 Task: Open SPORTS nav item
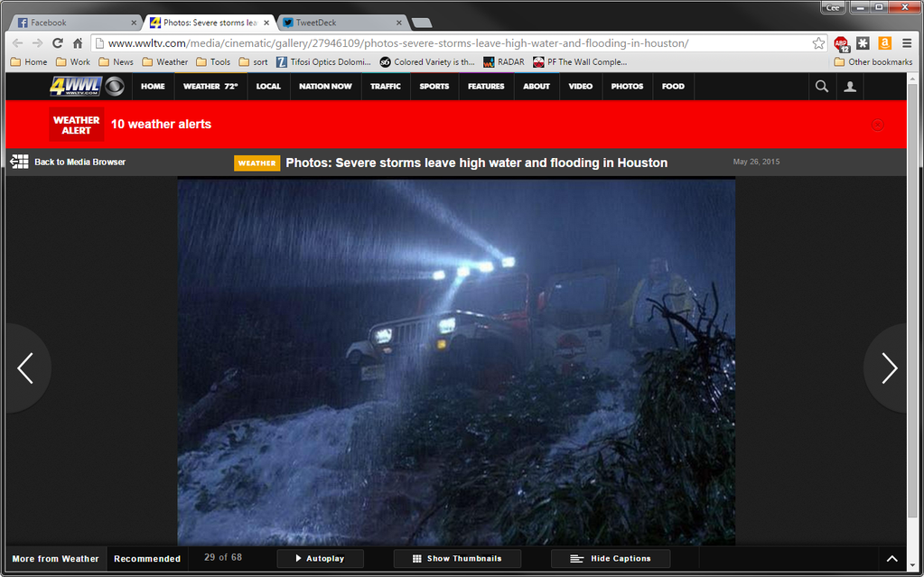click(434, 86)
